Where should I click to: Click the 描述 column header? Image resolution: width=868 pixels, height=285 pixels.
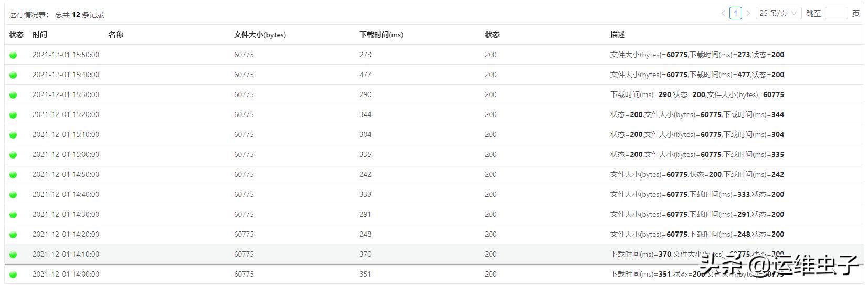[618, 35]
